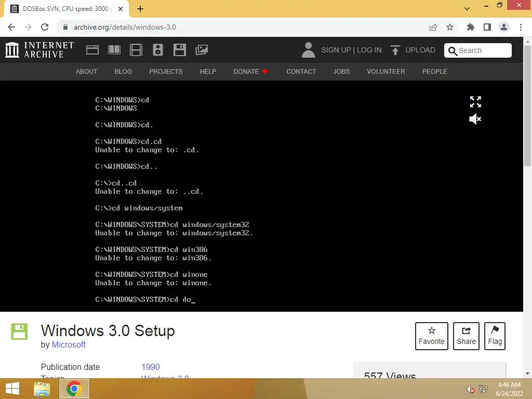
Task: Open the Images icon
Action: coord(202,50)
